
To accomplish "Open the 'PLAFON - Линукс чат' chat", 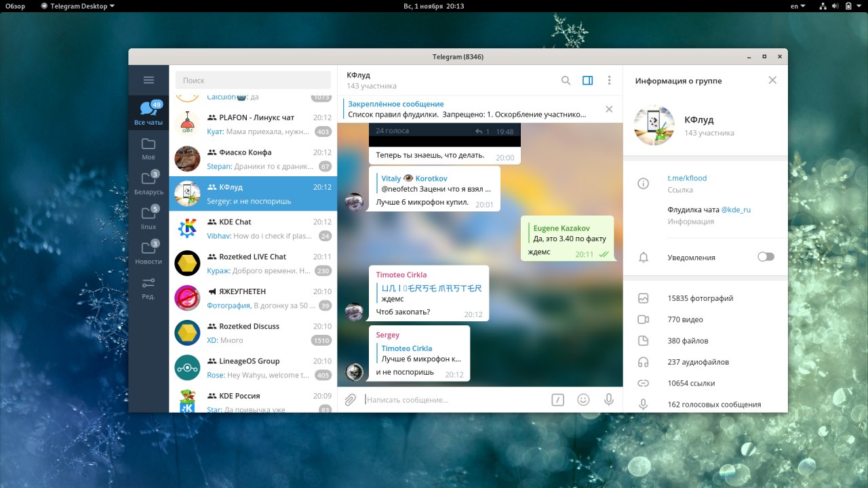I will [253, 124].
